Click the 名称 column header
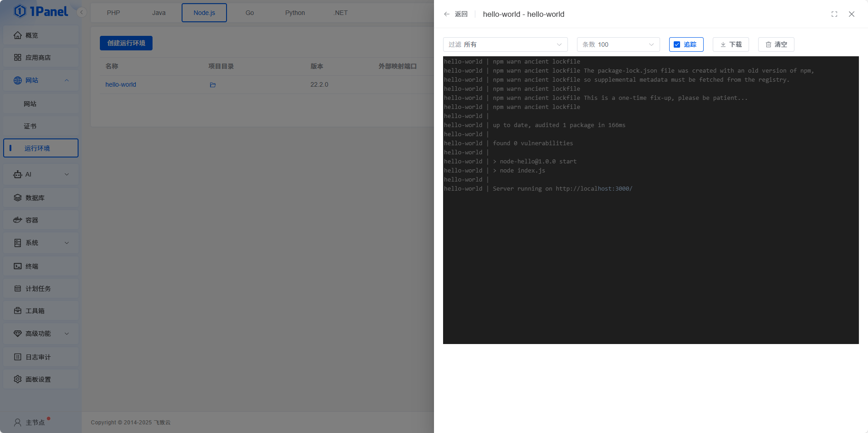868x433 pixels. [112, 66]
